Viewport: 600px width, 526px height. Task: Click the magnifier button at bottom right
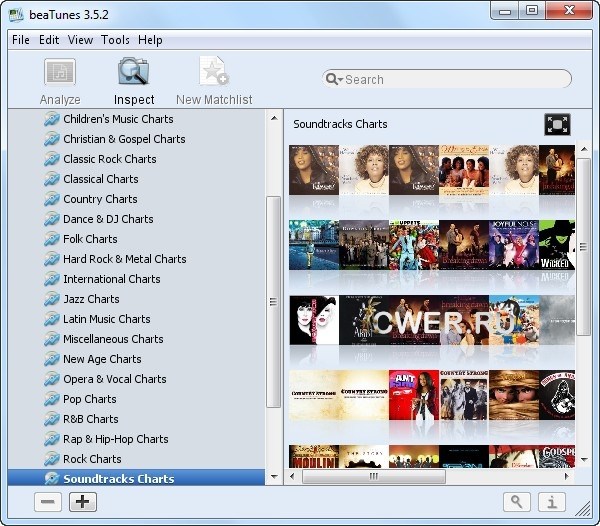[x=517, y=502]
